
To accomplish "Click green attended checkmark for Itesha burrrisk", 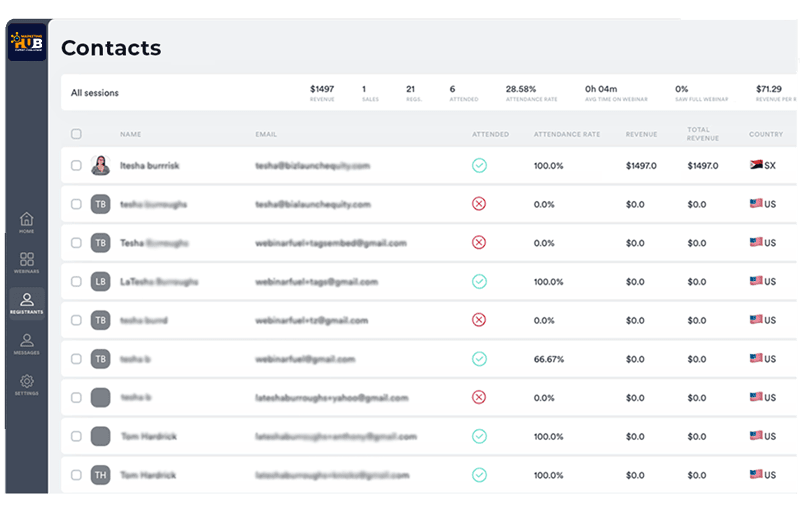I will tap(479, 165).
